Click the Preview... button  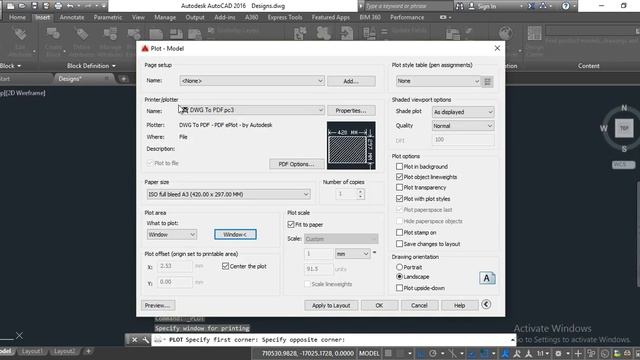pyautogui.click(x=158, y=305)
